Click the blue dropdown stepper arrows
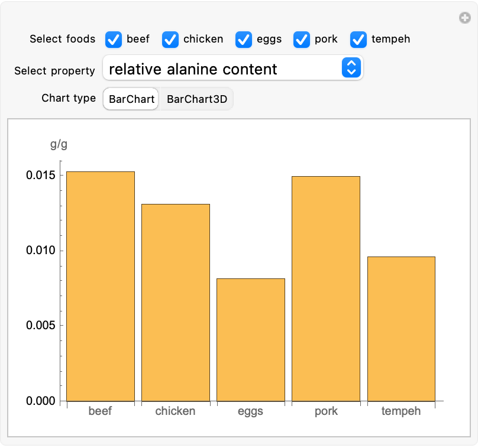The image size is (478, 448). 351,68
